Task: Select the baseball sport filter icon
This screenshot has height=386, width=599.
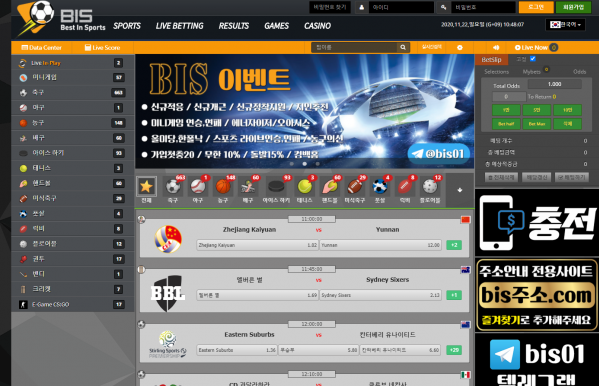Action: point(198,187)
